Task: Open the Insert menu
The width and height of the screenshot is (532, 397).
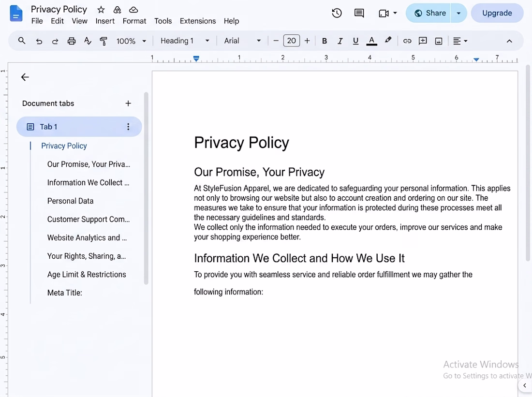Action: [105, 21]
